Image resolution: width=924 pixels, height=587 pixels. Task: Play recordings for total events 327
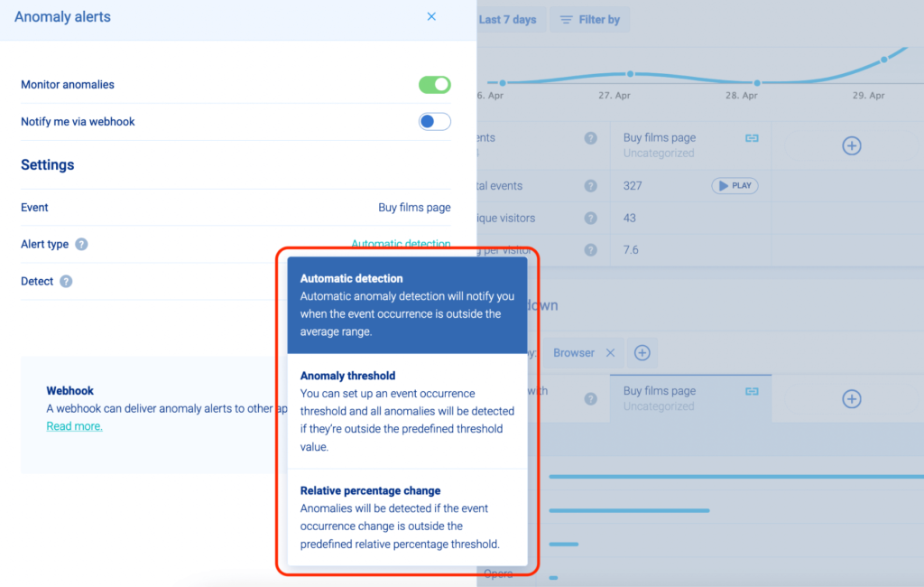[x=735, y=186]
